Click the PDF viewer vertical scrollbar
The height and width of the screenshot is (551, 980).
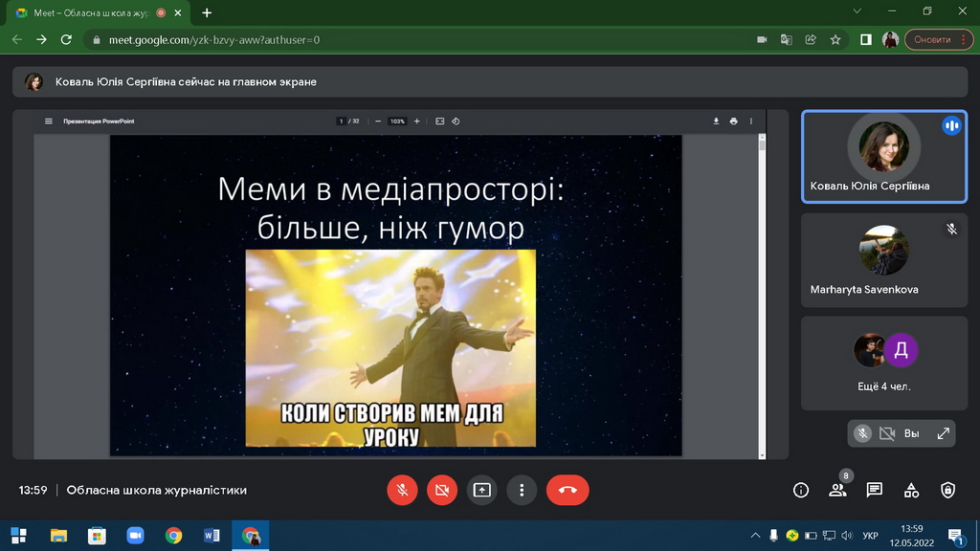tap(762, 297)
